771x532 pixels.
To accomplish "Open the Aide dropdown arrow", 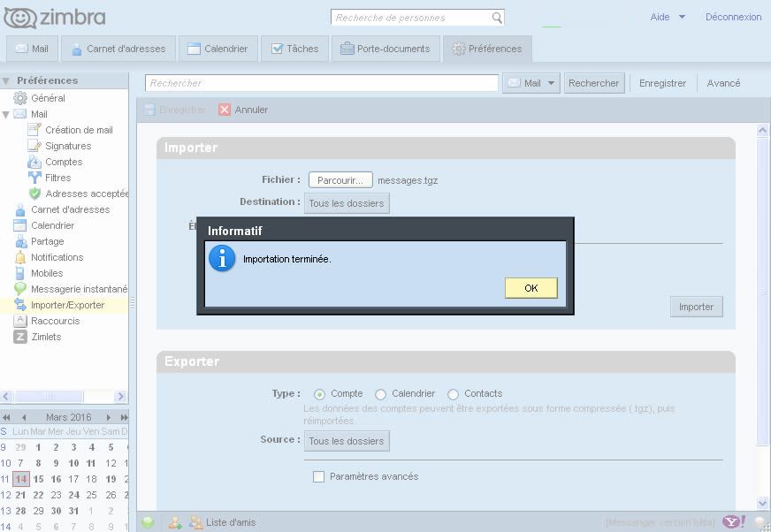I will 682,17.
